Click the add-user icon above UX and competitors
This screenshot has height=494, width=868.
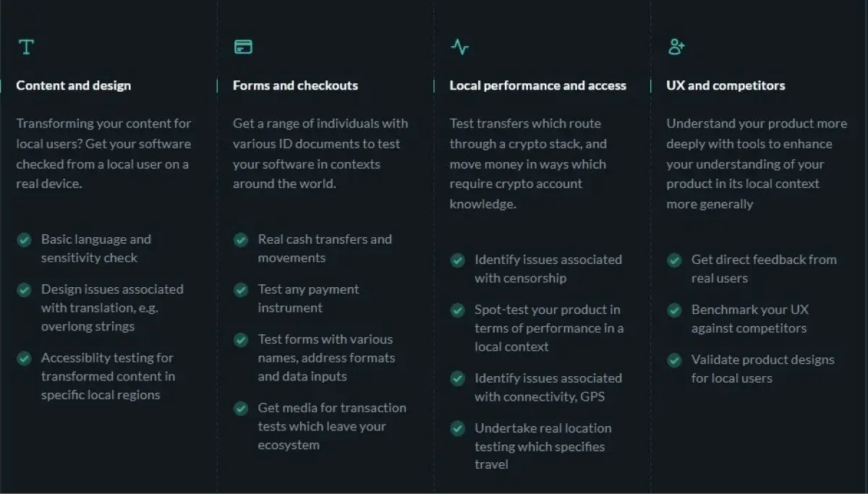[676, 47]
